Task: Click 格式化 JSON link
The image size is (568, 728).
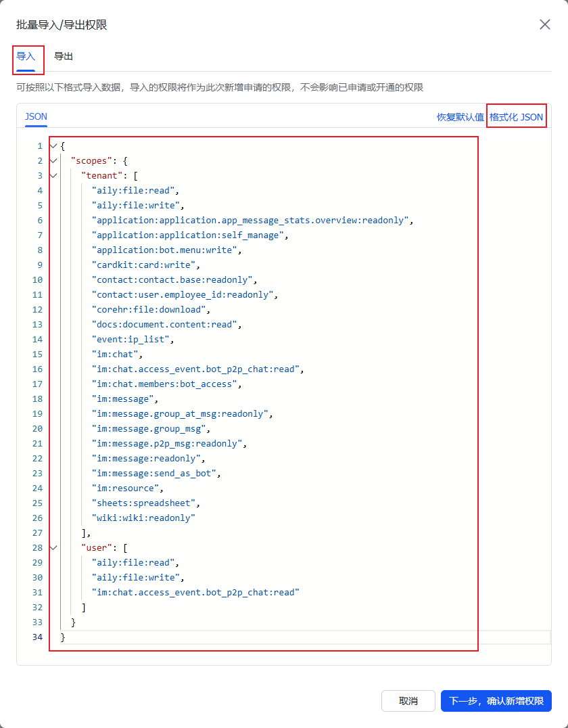Action: pos(516,117)
